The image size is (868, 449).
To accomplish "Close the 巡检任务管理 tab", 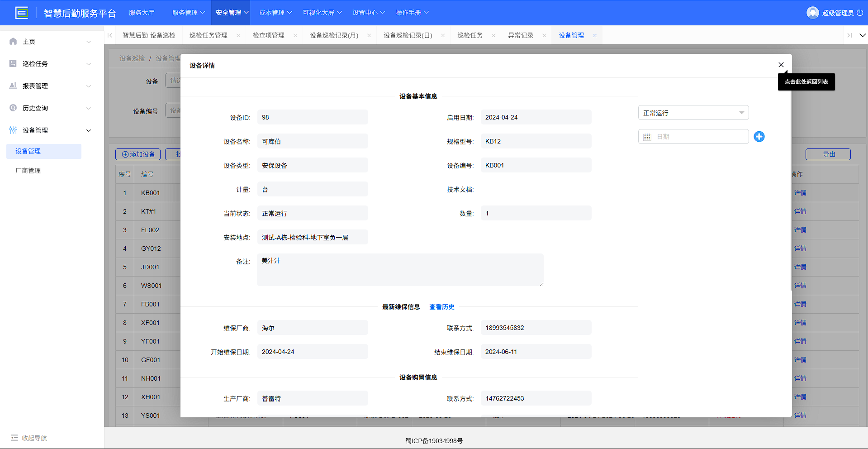I will 238,35.
